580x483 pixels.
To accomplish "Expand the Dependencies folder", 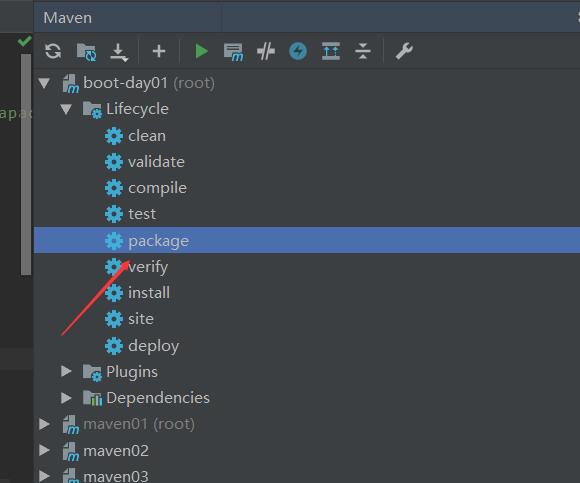I will pos(66,398).
